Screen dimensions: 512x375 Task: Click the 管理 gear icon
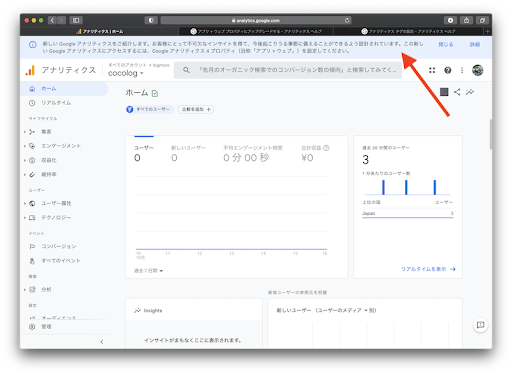point(32,327)
